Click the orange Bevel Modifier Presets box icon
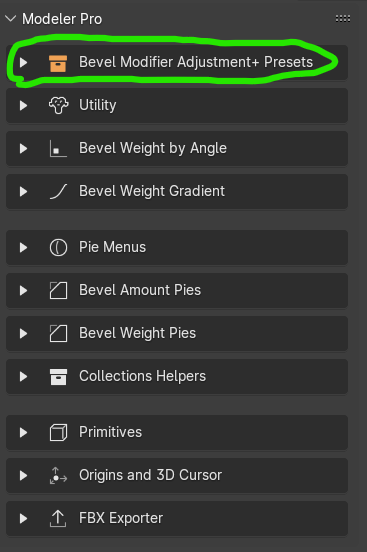Screen dimensions: 367x552 (58, 63)
